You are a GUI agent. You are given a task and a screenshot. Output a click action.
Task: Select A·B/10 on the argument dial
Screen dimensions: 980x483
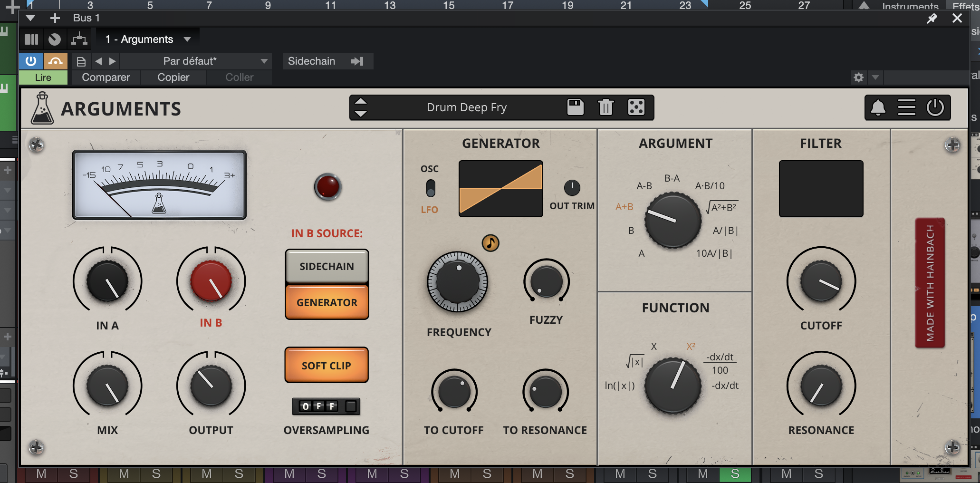coord(710,186)
